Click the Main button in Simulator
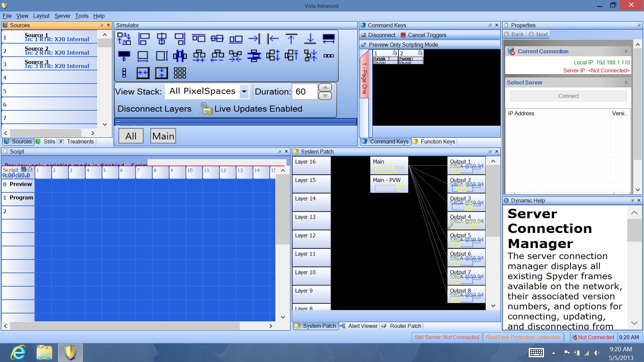 [163, 136]
